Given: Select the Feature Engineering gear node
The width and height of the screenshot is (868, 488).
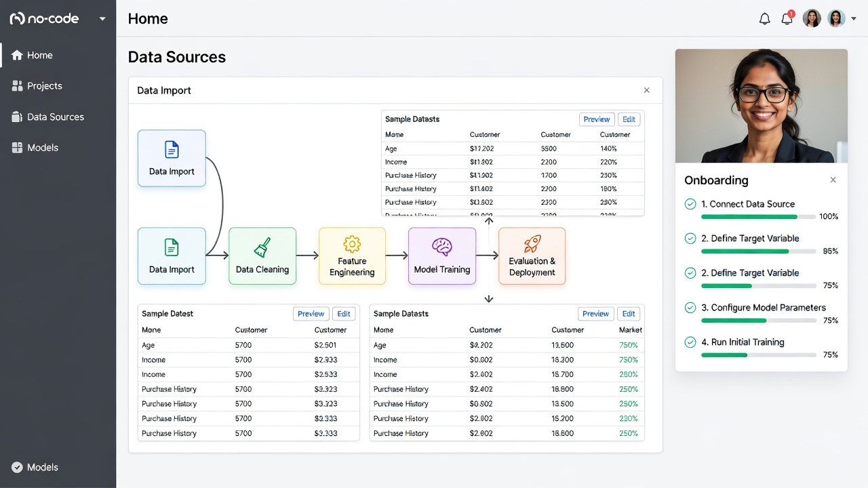Looking at the screenshot, I should point(352,256).
